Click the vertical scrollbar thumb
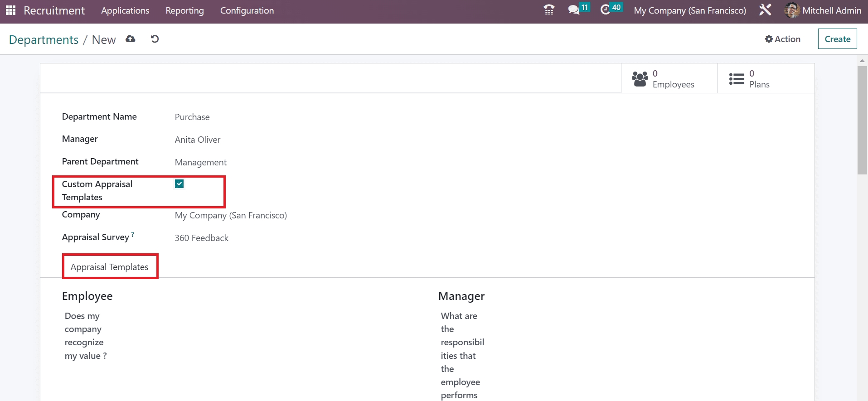Screen dimensions: 868x401 coord(862,120)
